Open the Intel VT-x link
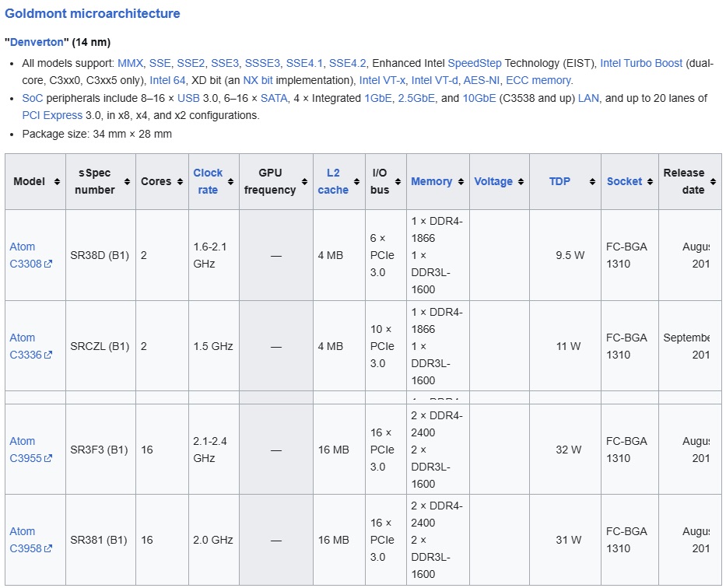Viewport: 726px width, 588px height. pyautogui.click(x=382, y=80)
